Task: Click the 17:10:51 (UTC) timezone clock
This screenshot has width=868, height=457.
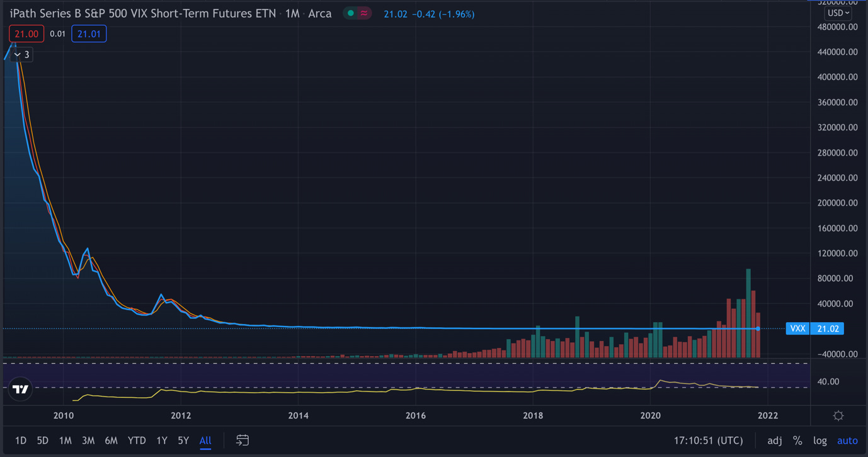Action: click(x=707, y=441)
